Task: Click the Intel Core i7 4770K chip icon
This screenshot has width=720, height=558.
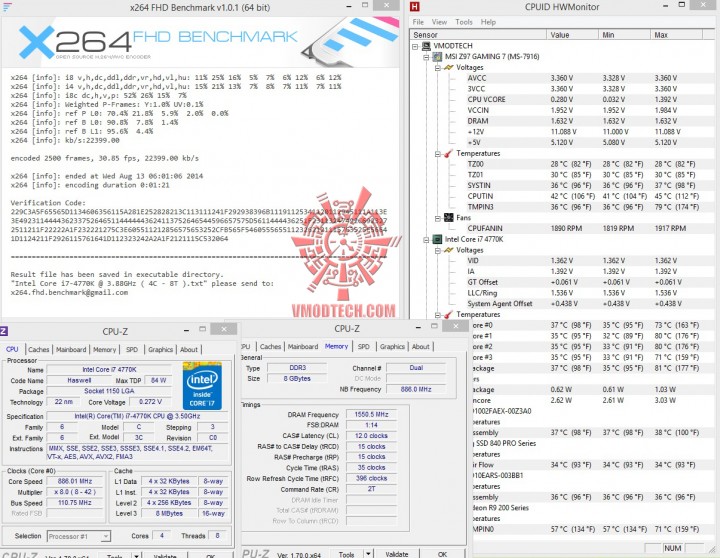Action: pyautogui.click(x=437, y=239)
